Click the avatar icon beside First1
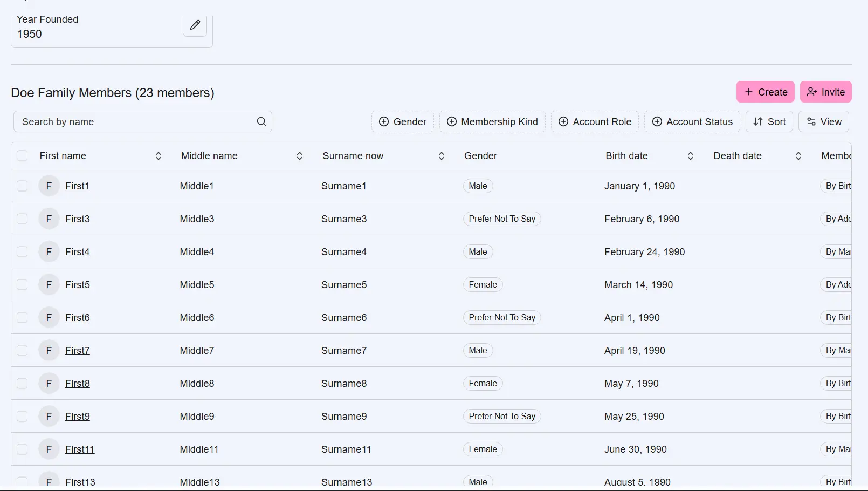 click(x=49, y=186)
